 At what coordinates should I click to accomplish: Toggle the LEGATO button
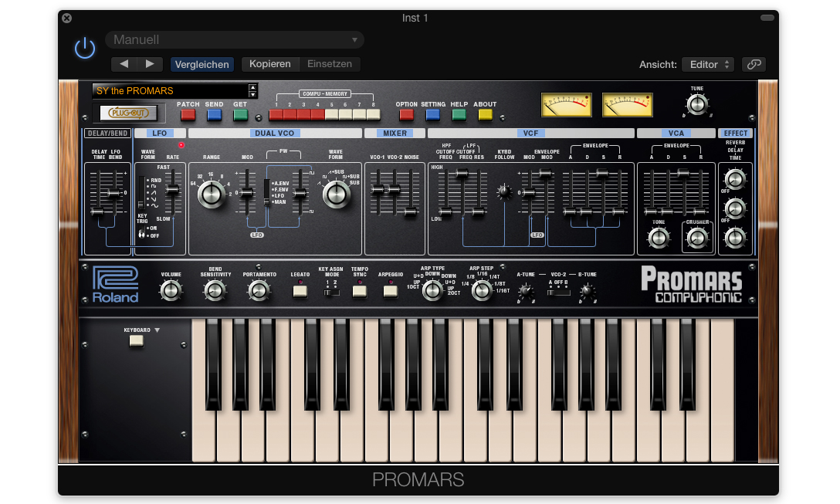pos(300,291)
